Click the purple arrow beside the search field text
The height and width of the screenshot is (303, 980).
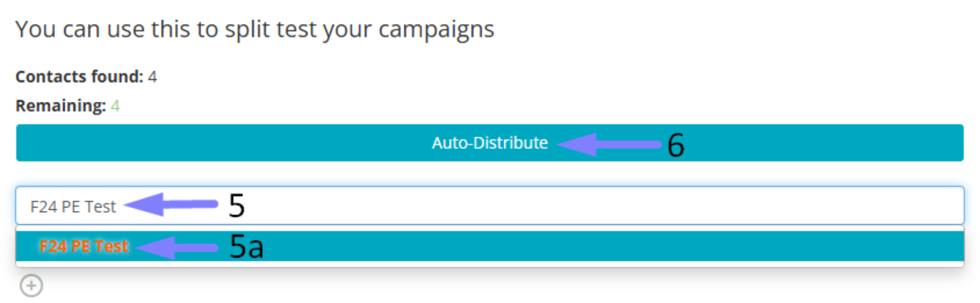click(x=171, y=204)
